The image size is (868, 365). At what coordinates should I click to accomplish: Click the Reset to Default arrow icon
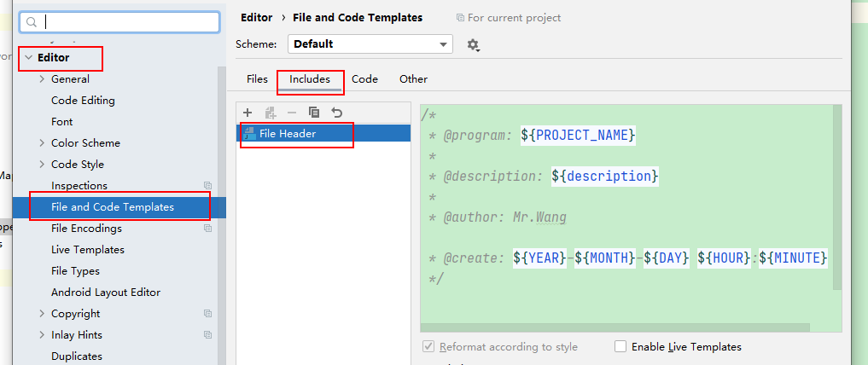pos(337,113)
